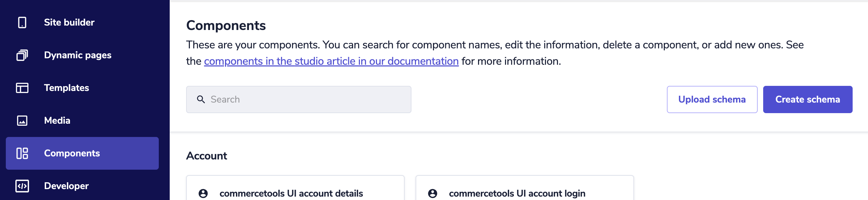868x200 pixels.
Task: Open the Site builder menu label
Action: pyautogui.click(x=69, y=22)
